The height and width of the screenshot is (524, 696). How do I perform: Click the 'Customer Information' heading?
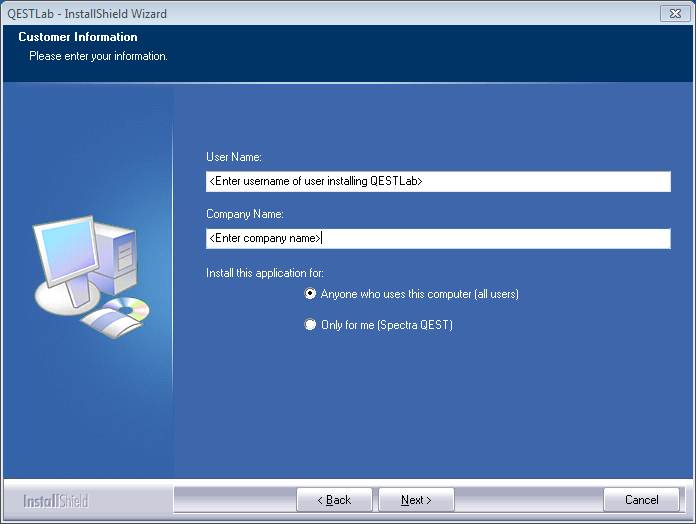[78, 37]
